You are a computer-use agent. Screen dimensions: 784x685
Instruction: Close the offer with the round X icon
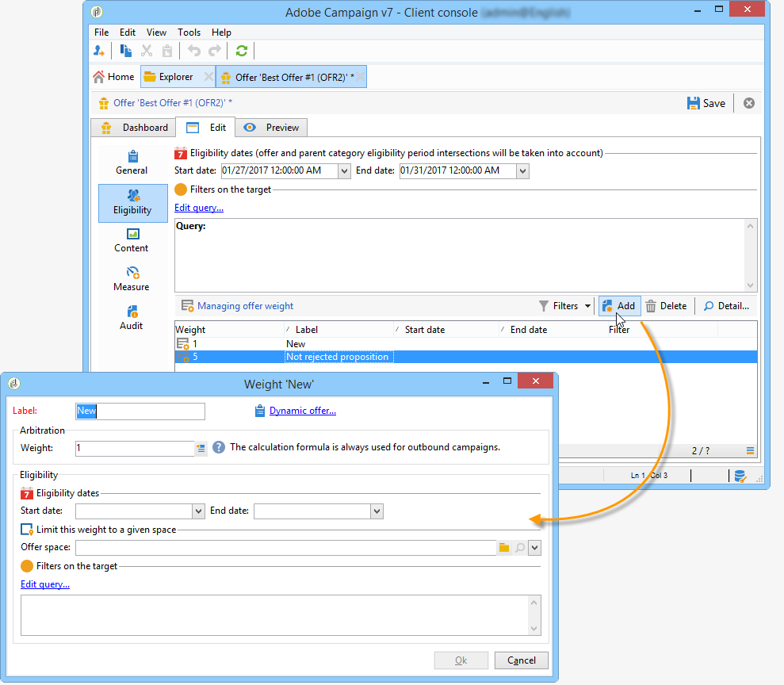pos(748,103)
